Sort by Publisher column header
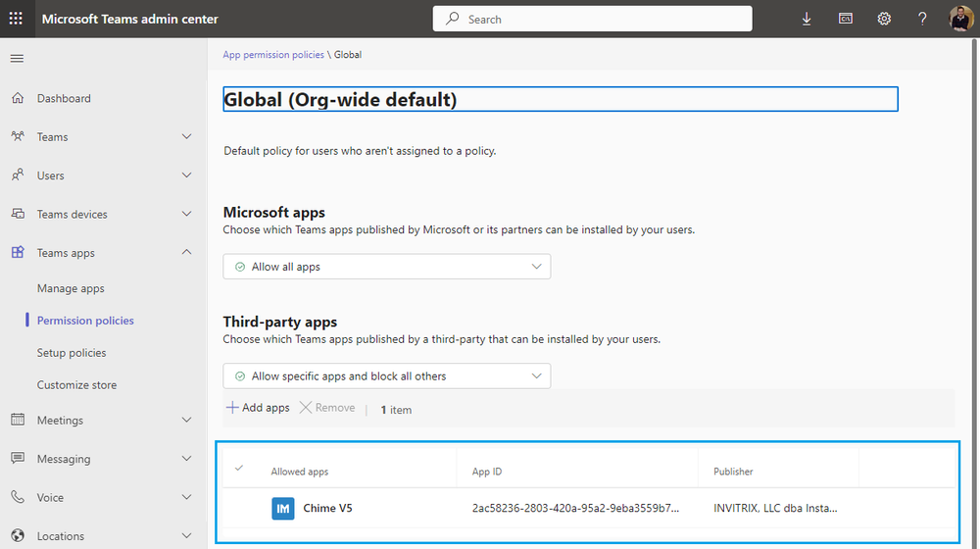The height and width of the screenshot is (549, 980). click(x=733, y=472)
